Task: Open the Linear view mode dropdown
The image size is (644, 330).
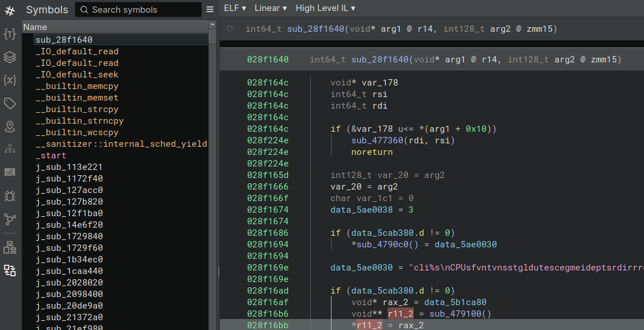Action: (271, 8)
